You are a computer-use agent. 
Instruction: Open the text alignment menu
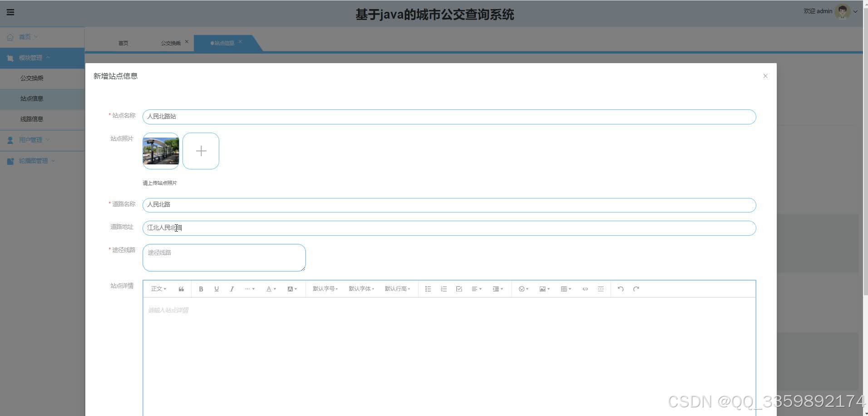click(x=477, y=289)
